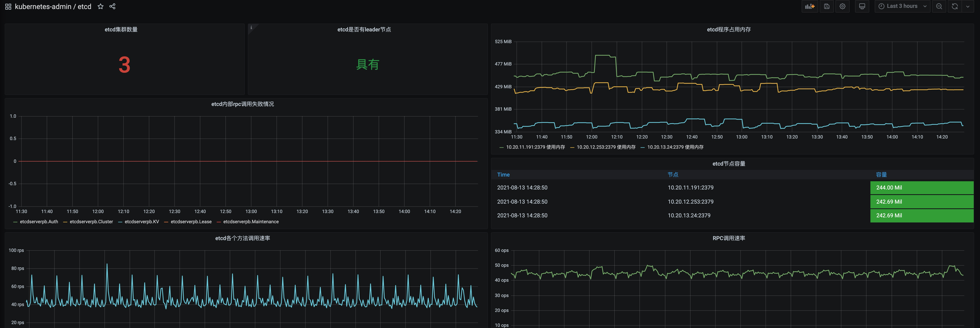Click the Add panel icon
The image size is (980, 328).
tap(810, 6)
